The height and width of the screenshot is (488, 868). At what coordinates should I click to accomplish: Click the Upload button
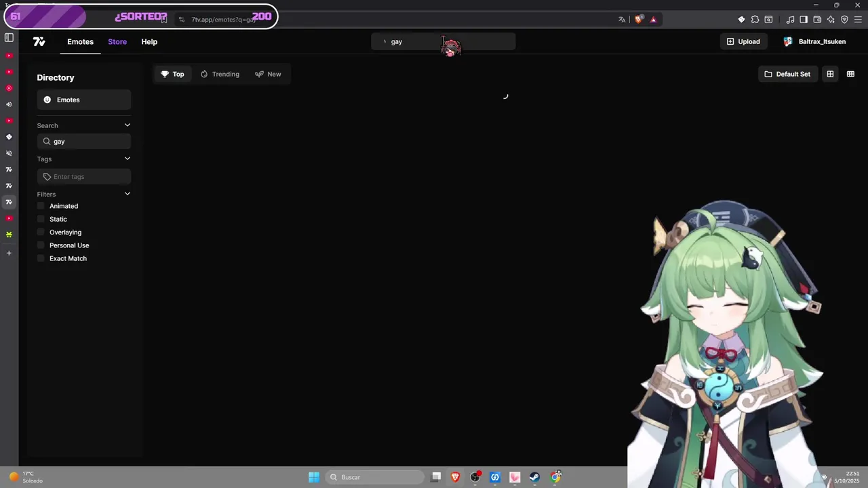click(743, 42)
